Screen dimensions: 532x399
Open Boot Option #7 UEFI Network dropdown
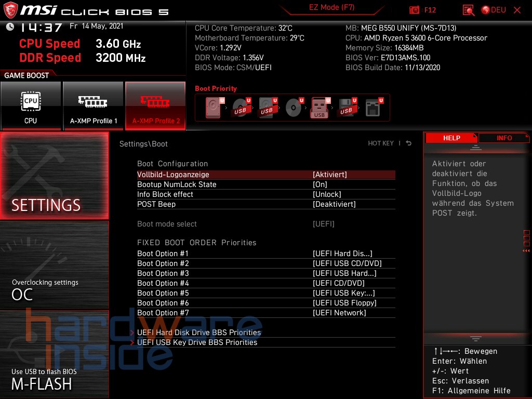[x=266, y=312]
